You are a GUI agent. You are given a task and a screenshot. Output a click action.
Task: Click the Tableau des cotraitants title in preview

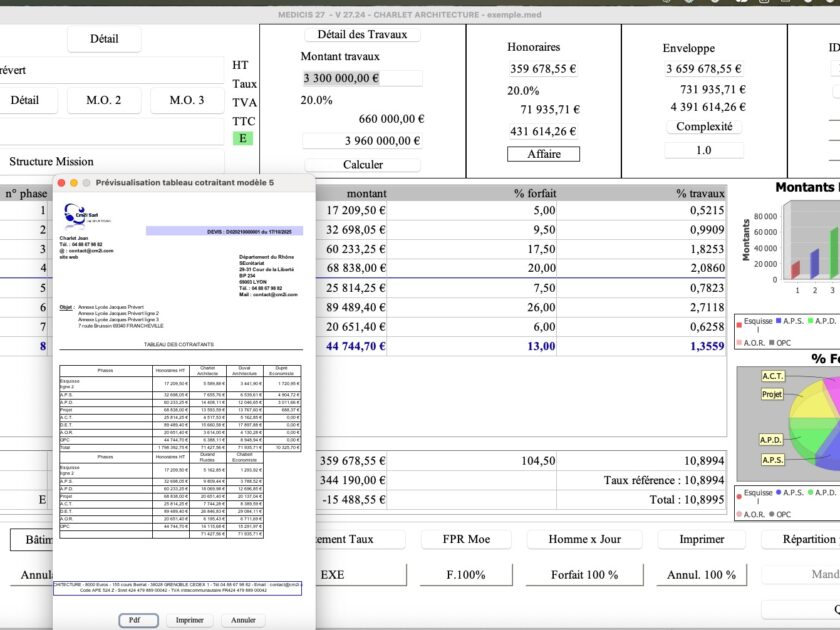[x=179, y=344]
